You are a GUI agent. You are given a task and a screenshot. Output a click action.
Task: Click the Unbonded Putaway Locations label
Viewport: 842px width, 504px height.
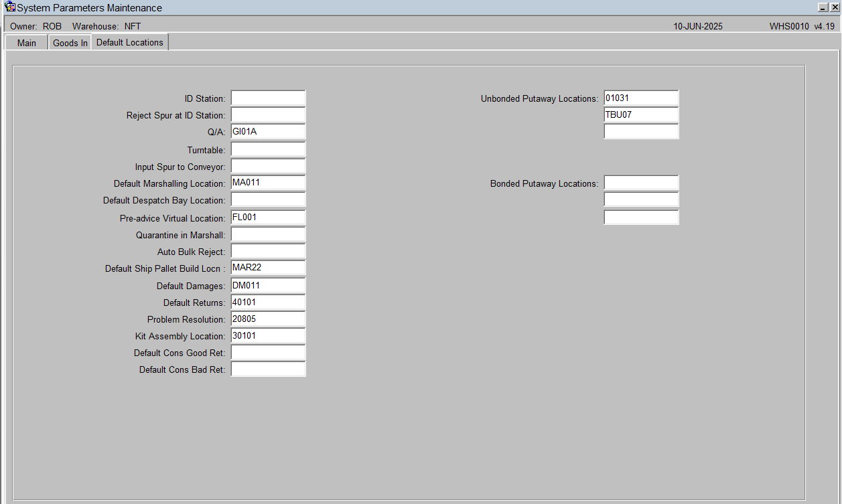pyautogui.click(x=539, y=98)
